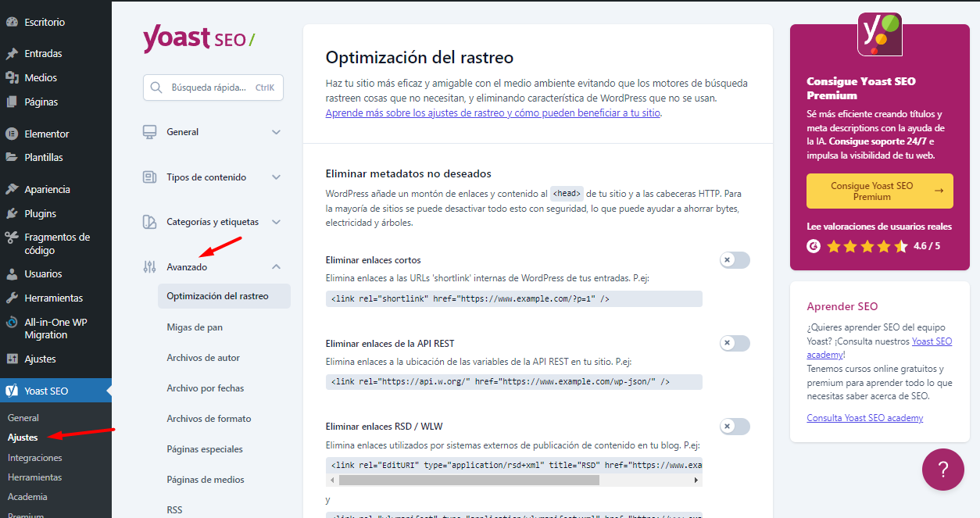Expand the General settings section
The image size is (980, 518).
pos(213,132)
